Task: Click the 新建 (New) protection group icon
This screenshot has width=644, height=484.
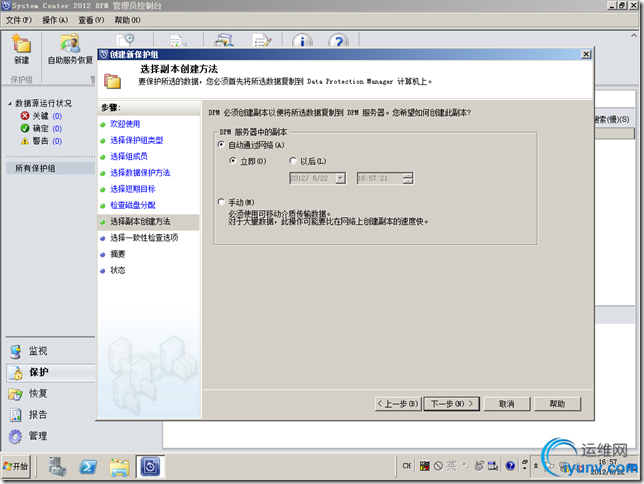Action: point(21,49)
